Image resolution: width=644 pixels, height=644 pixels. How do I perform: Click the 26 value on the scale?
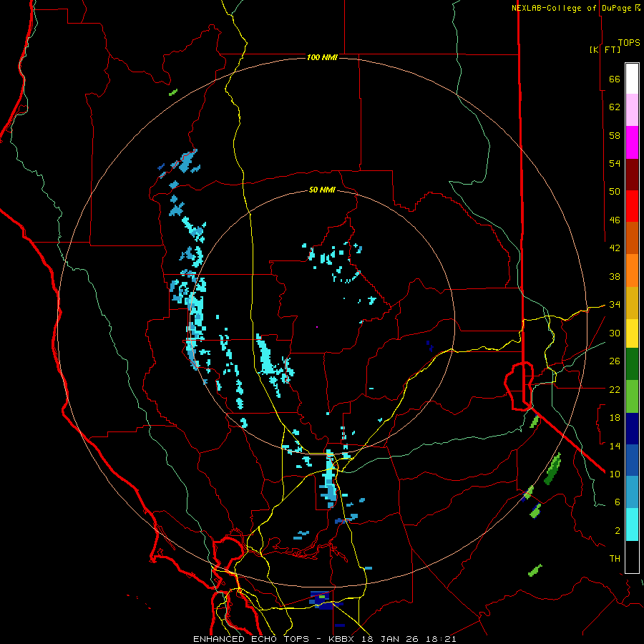coord(615,361)
